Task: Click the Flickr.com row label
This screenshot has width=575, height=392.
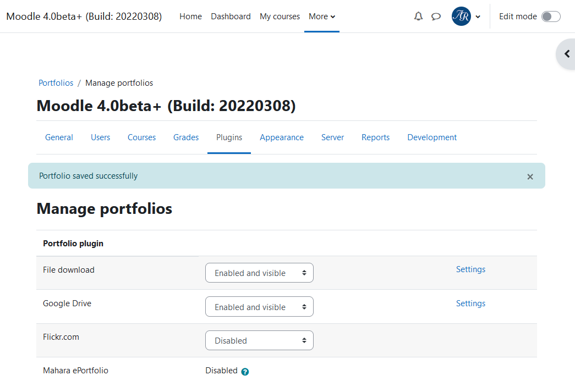Action: click(x=61, y=337)
